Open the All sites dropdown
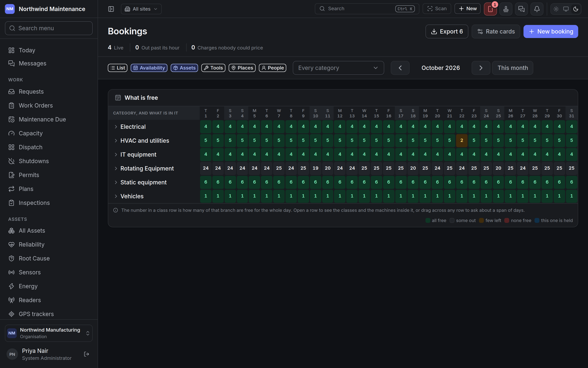Viewport: 588px width, 368px height. 141,9
